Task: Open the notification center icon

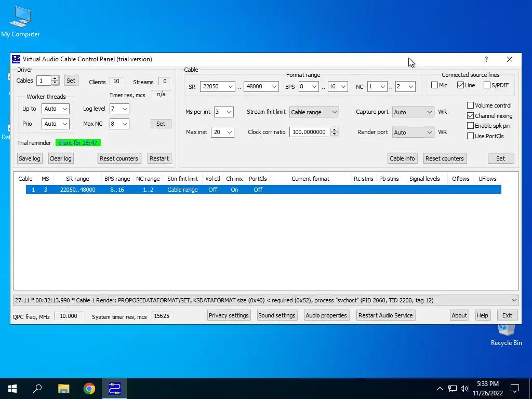Action: 515,389
